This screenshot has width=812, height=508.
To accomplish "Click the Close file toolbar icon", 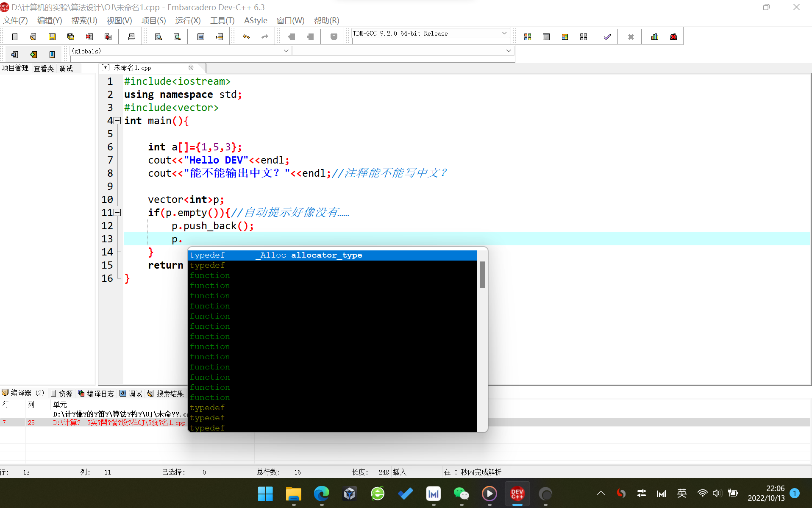I will point(89,37).
